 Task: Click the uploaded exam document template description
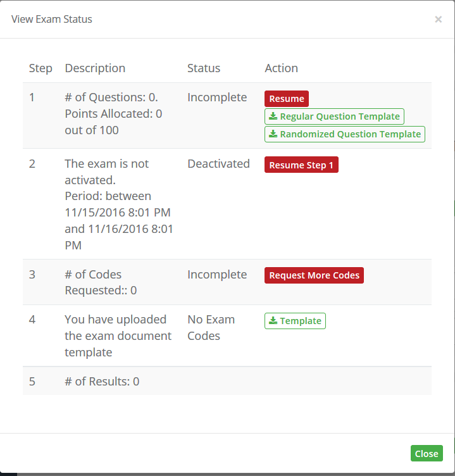(x=118, y=336)
